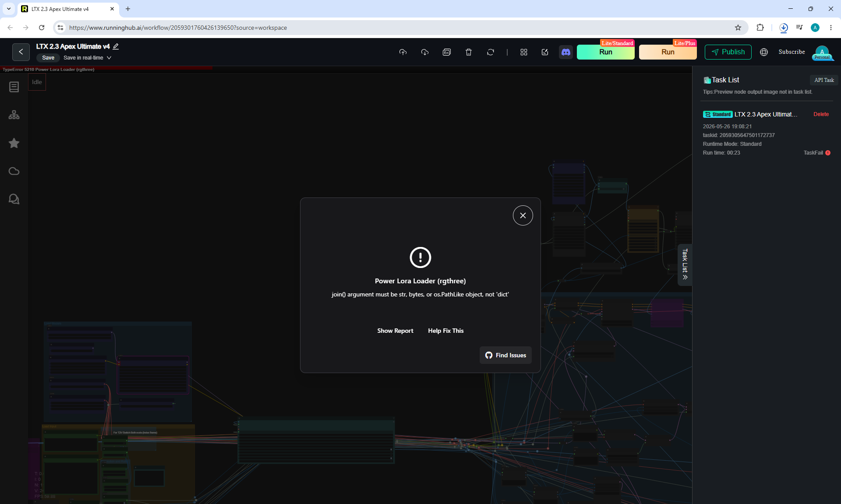
Task: Open the Chrome profile avatar icon
Action: [x=815, y=28]
